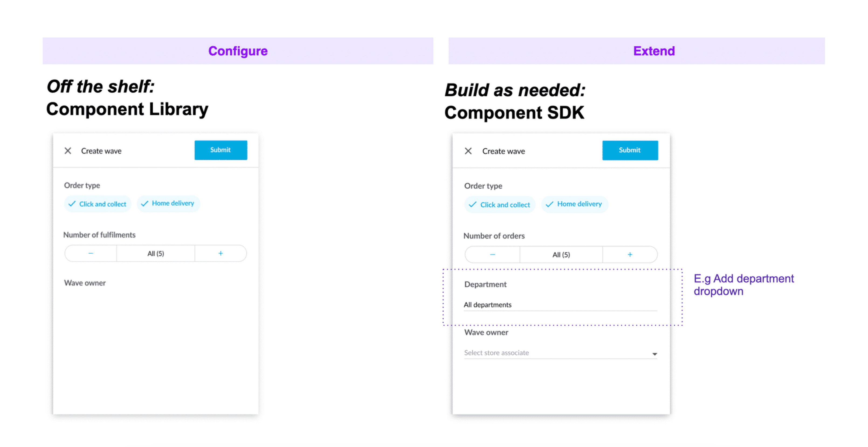Toggle Home delivery order type on the right form

tap(574, 204)
